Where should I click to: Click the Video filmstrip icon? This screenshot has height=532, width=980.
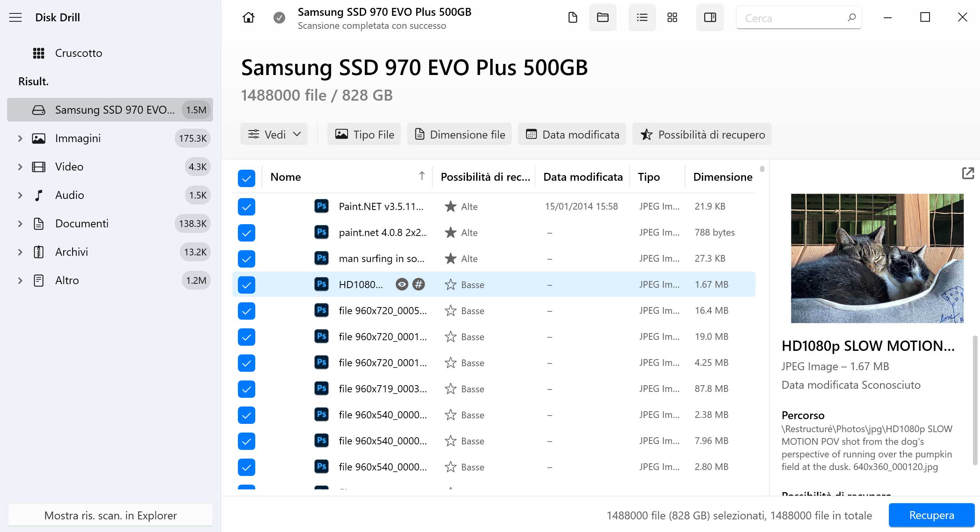click(x=39, y=167)
